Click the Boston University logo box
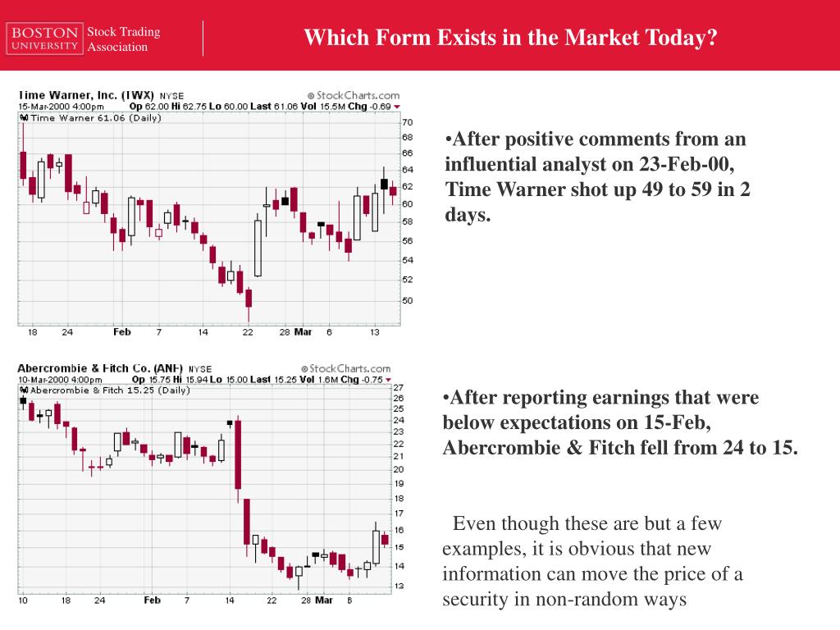The image size is (840, 630). 45,39
